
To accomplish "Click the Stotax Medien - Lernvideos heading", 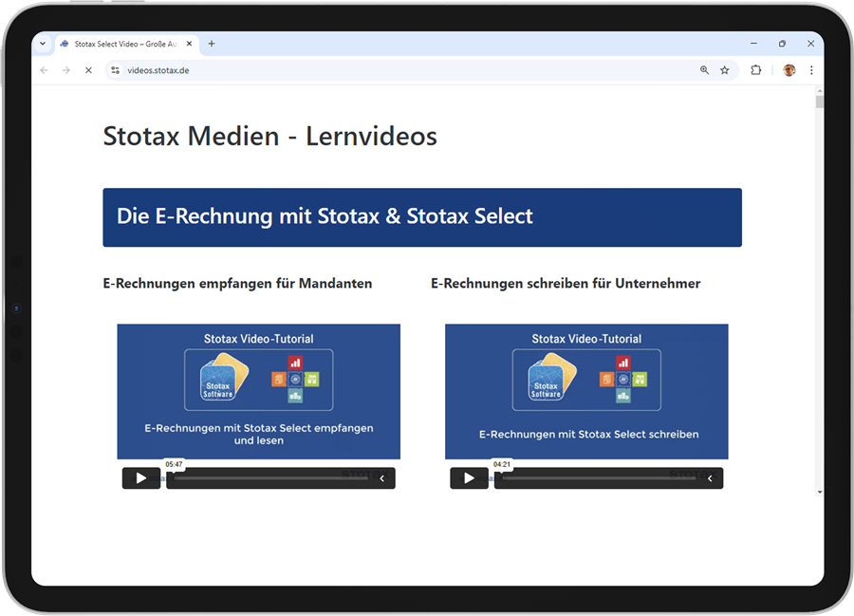I will [270, 136].
